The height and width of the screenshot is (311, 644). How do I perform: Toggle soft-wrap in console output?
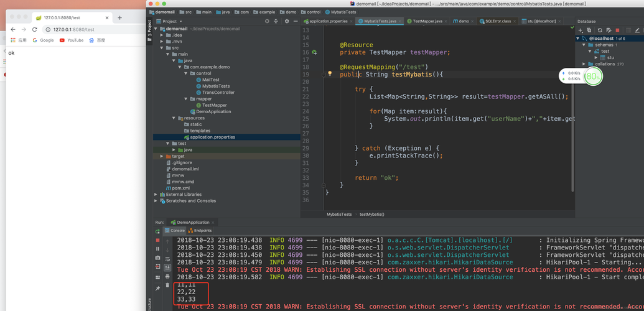coord(167,259)
